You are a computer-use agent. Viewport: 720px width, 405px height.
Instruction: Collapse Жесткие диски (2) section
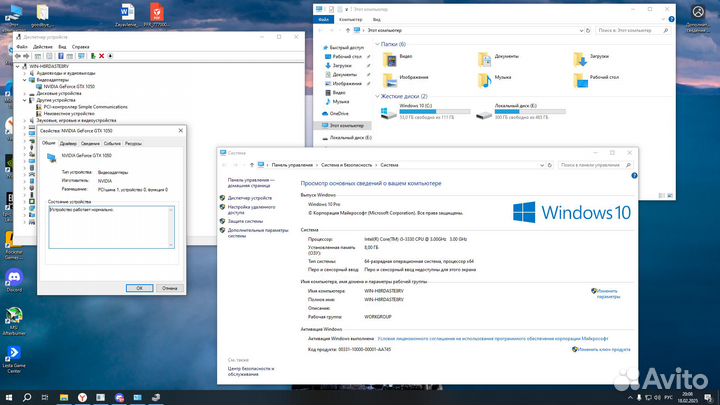click(377, 96)
